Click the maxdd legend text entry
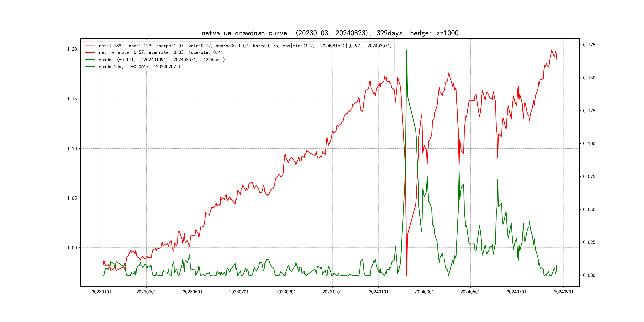The image size is (644, 322). coord(162,60)
